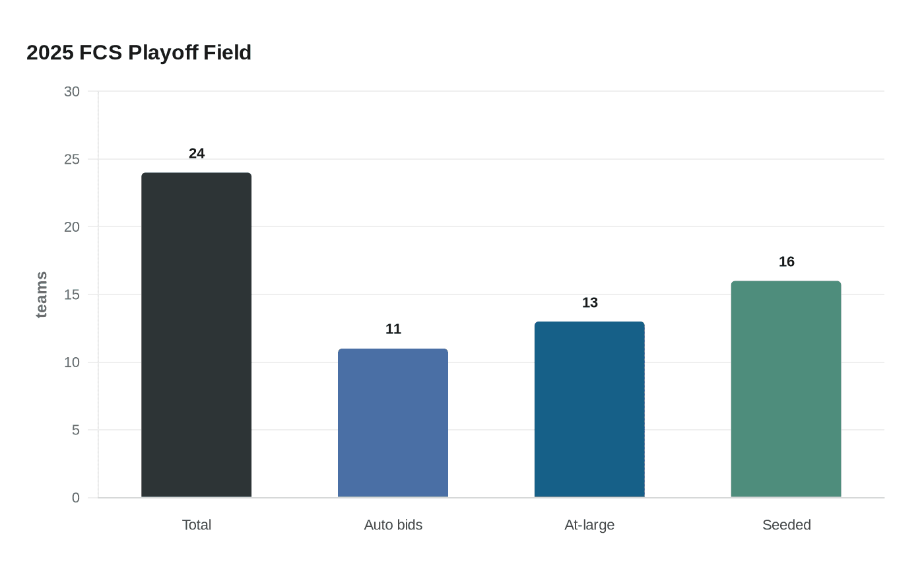The width and height of the screenshot is (924, 581).
Task: Click the value label 24 above Total
Action: coord(197,153)
